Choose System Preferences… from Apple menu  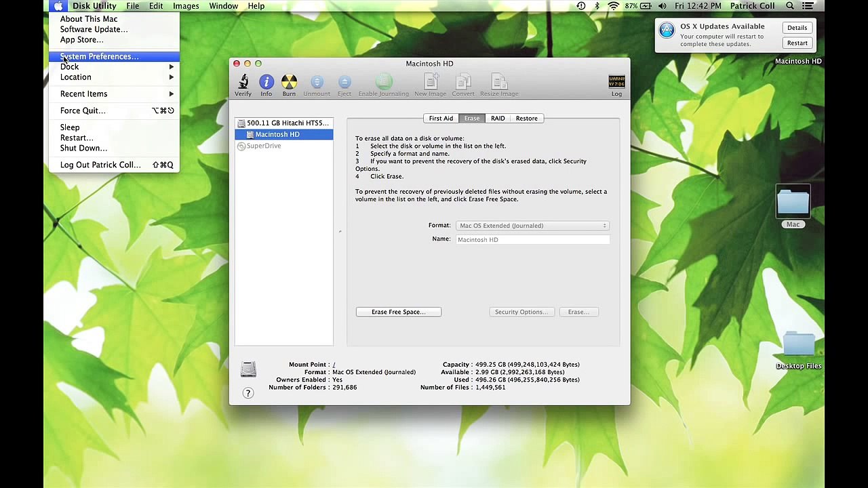pyautogui.click(x=114, y=56)
